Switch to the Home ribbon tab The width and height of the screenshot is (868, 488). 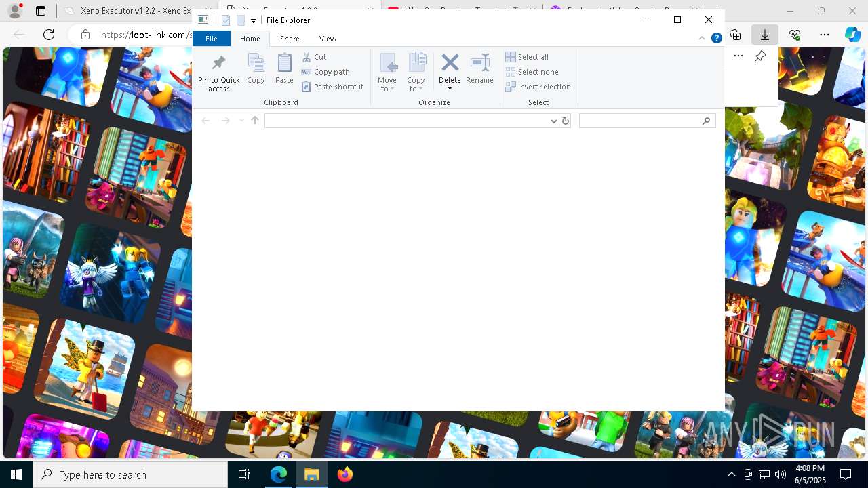[x=250, y=39]
